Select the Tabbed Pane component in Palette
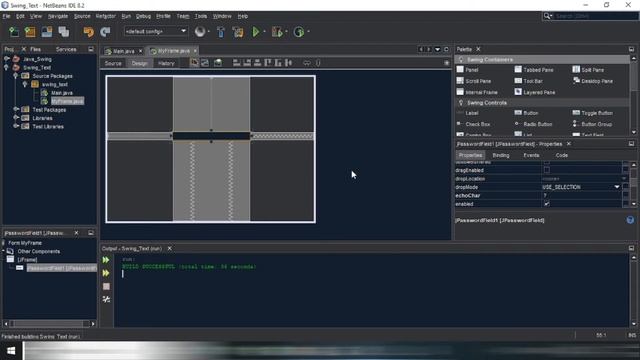The image size is (640, 360). (x=534, y=70)
